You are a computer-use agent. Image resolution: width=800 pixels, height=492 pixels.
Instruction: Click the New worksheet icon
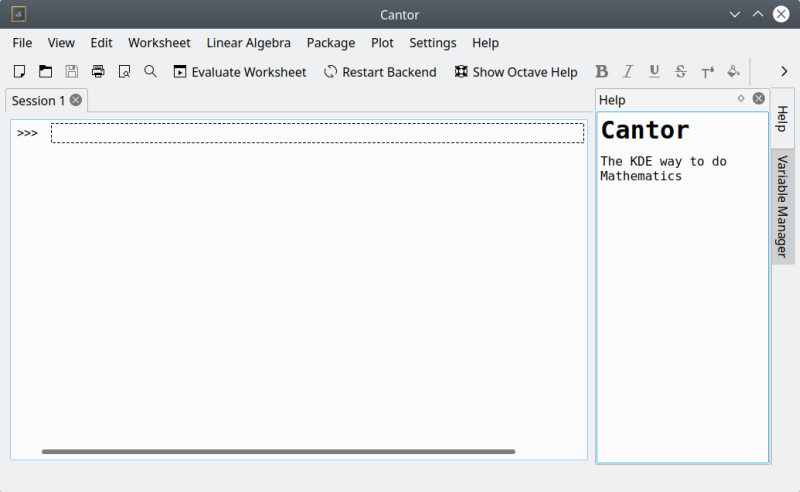click(x=19, y=72)
